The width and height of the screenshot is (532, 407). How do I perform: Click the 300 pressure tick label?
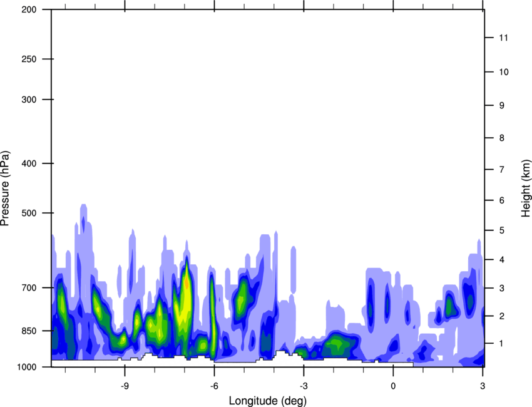[x=29, y=100]
